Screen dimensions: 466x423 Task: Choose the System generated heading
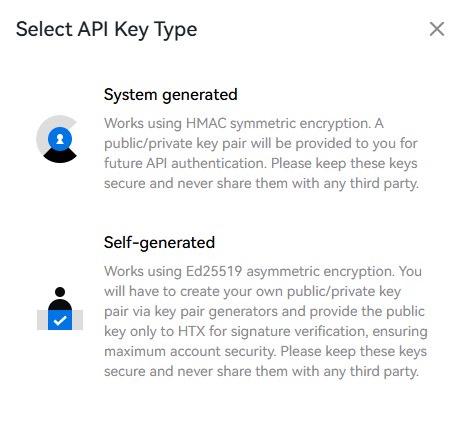point(171,95)
